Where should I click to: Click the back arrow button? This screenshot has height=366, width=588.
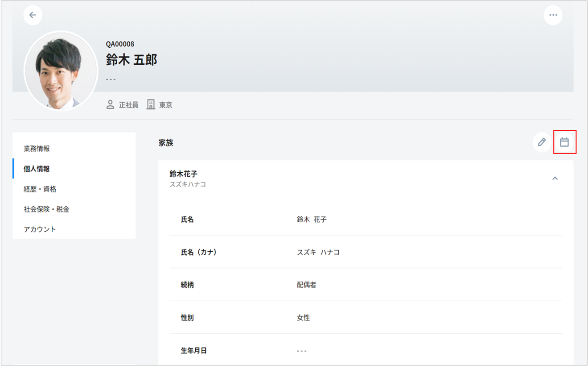(x=33, y=15)
